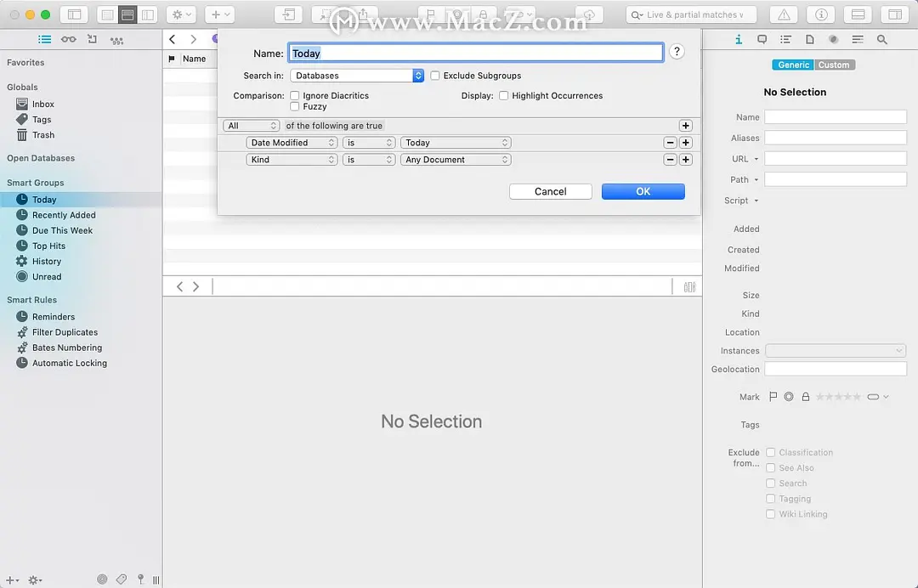Viewport: 918px width, 588px height.
Task: Enable the Highlight Occurrences checkbox
Action: point(503,95)
